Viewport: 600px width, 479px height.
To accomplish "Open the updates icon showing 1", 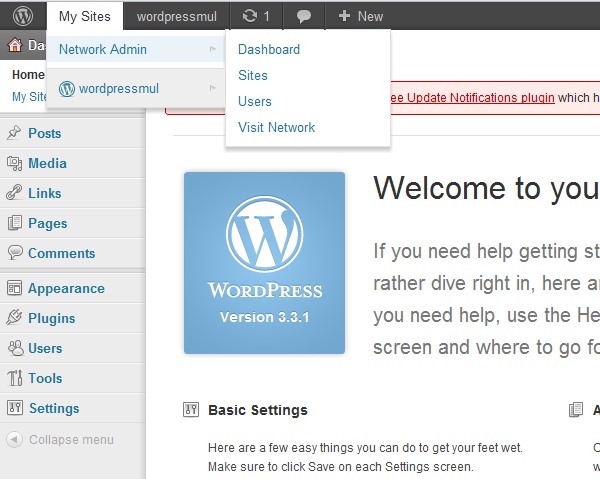I will [x=250, y=16].
